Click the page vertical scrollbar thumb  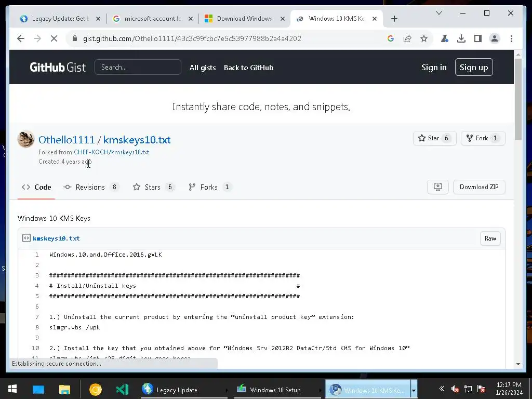tap(518, 99)
